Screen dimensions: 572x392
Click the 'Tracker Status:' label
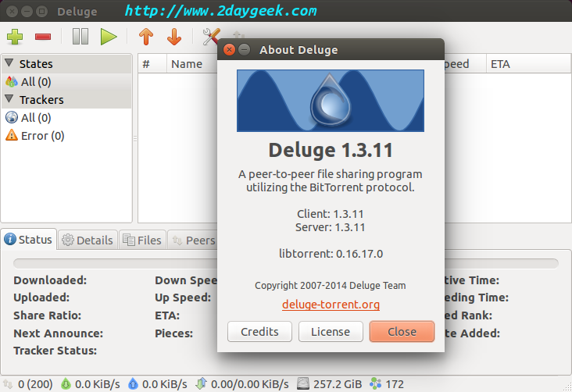[55, 351]
